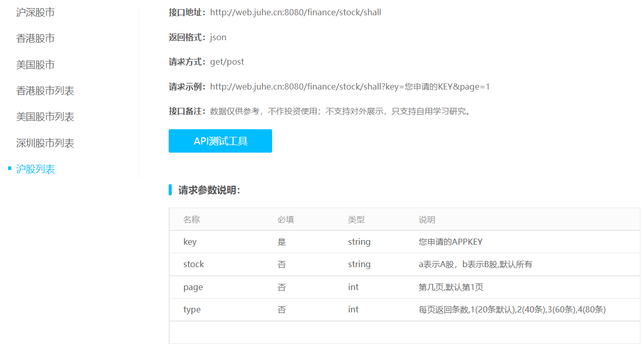Click the 接口地址 URL text
Image resolution: width=644 pixels, height=347 pixels.
[x=296, y=12]
